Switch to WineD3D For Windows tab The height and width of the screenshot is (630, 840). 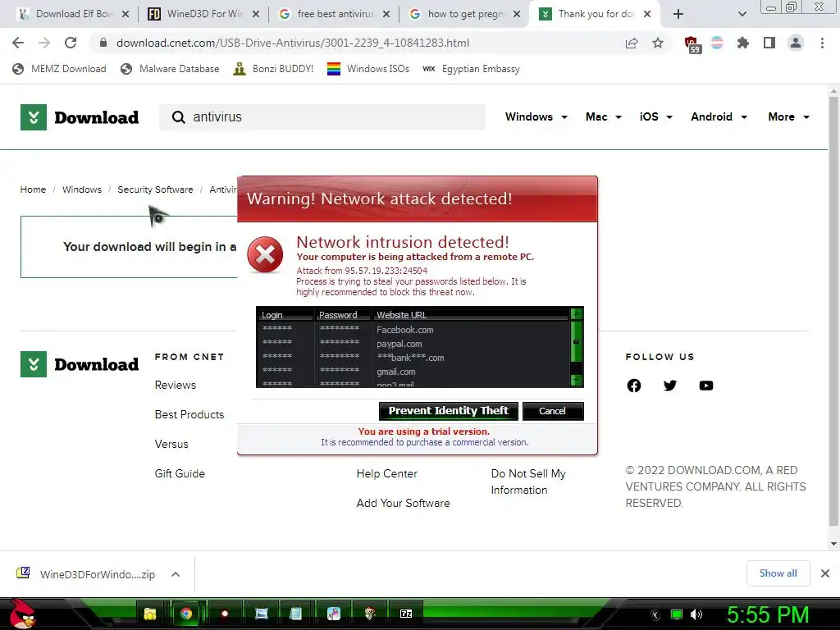point(204,14)
